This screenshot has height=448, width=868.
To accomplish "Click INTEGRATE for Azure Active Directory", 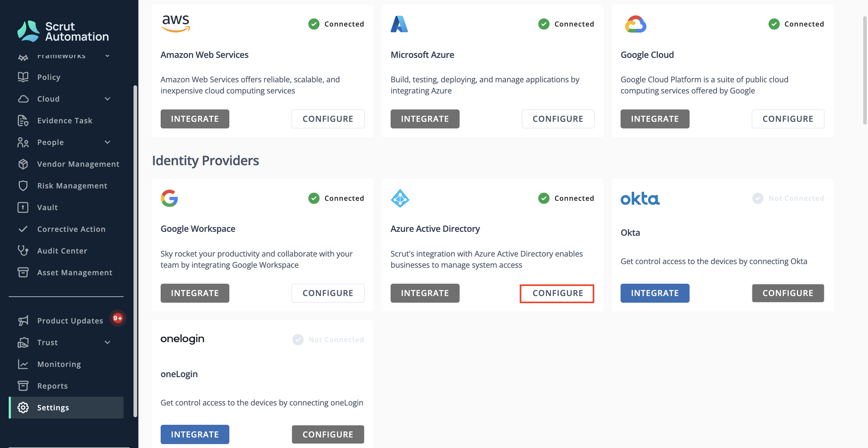I will [425, 293].
